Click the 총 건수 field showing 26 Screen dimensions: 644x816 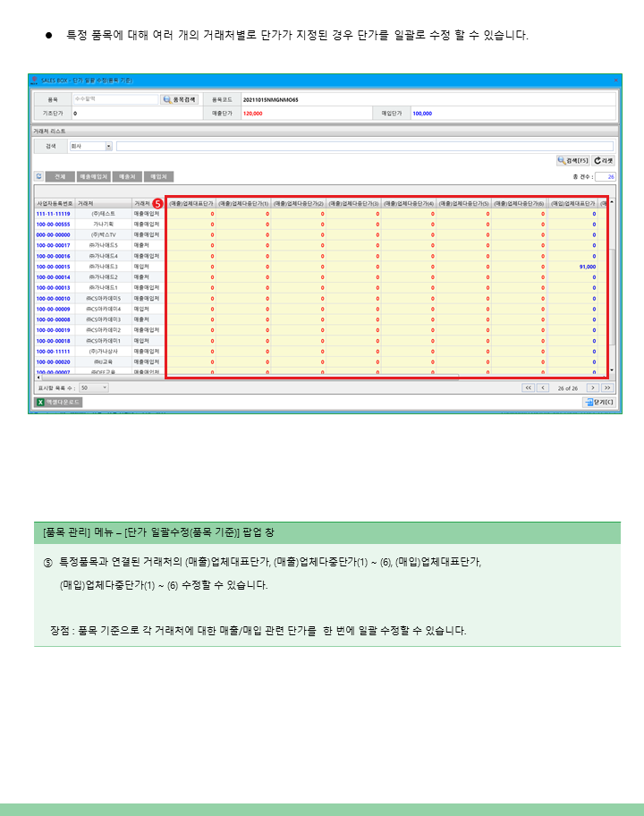[606, 177]
